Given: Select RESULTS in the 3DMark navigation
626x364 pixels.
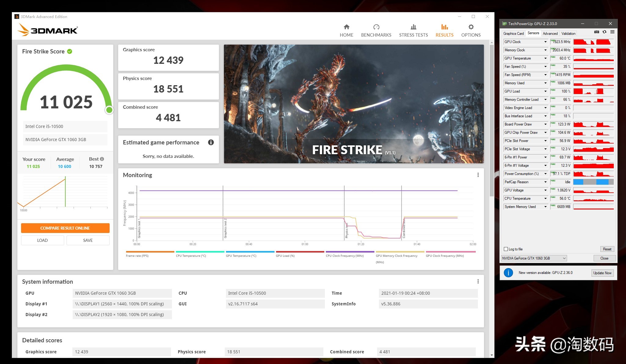Looking at the screenshot, I should click(x=444, y=30).
